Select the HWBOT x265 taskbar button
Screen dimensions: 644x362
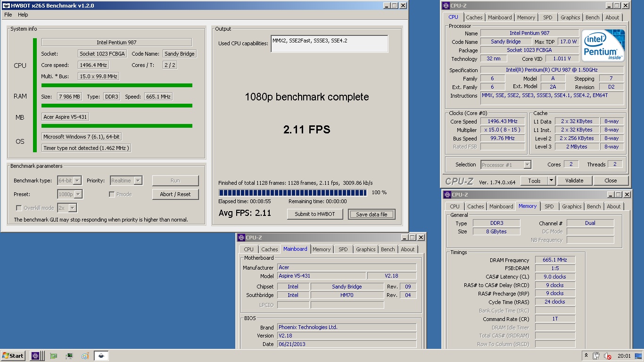pyautogui.click(x=101, y=356)
